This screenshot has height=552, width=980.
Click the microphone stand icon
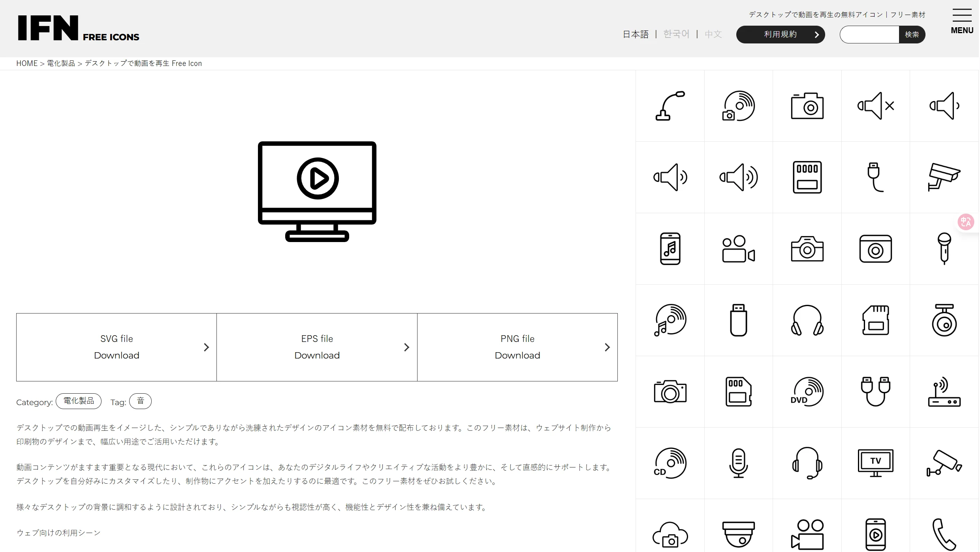click(670, 105)
